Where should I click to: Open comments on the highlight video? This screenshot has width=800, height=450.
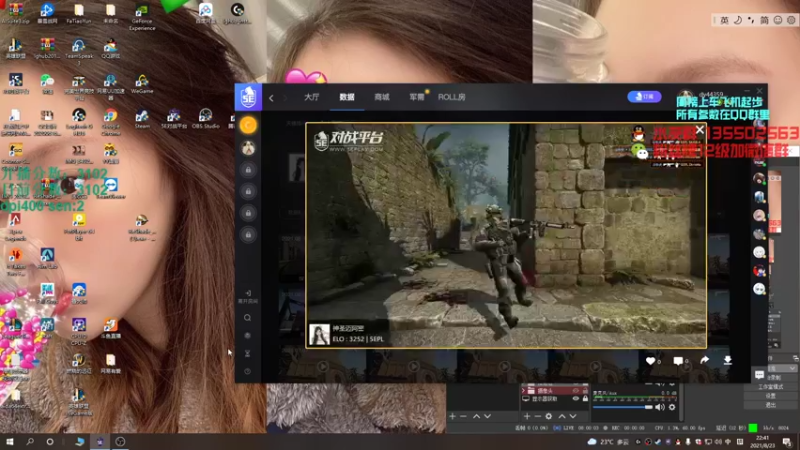click(x=678, y=361)
